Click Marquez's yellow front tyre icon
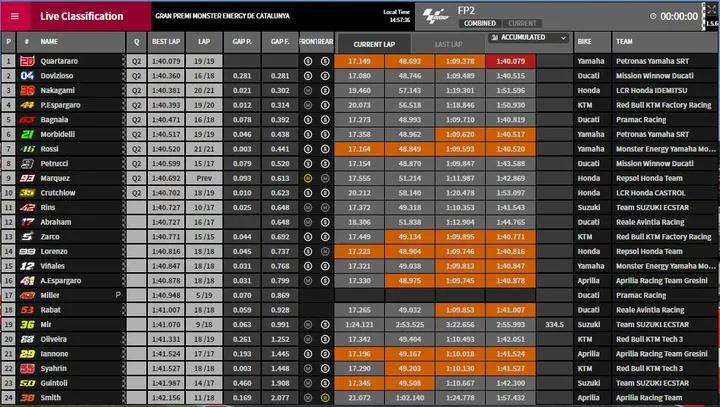Screen dimensions: 720x407 (308, 178)
